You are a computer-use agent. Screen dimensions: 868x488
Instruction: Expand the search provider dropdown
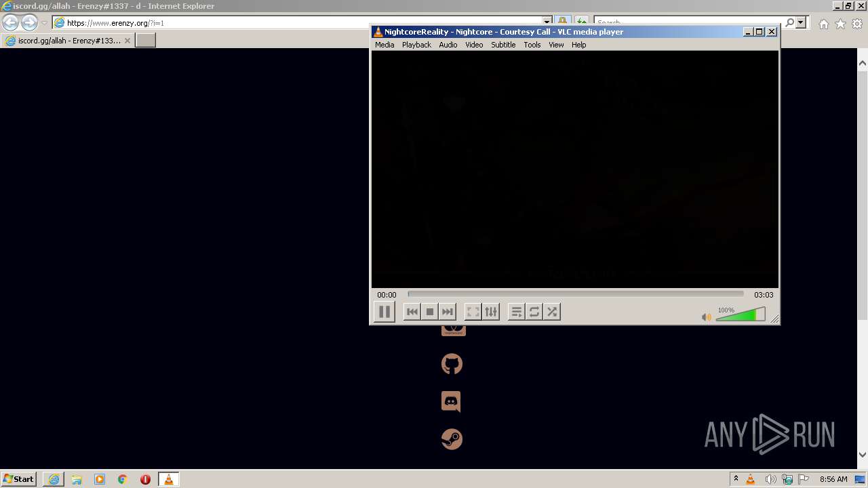coord(801,22)
